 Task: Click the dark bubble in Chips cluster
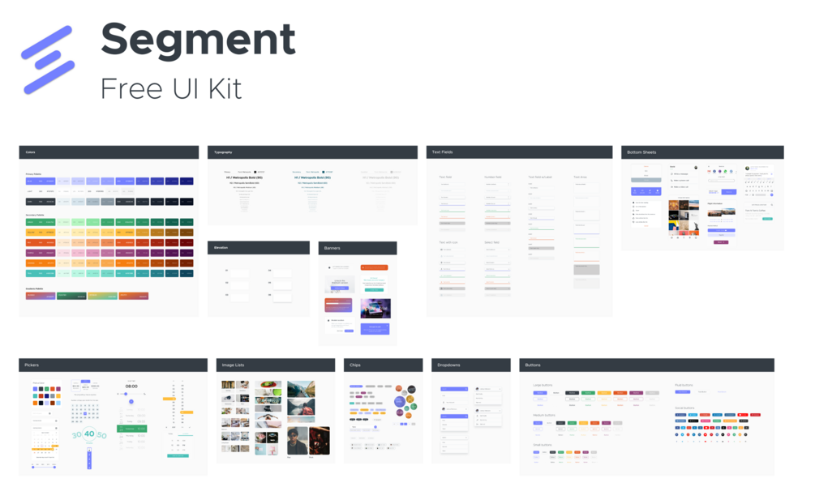tap(412, 389)
